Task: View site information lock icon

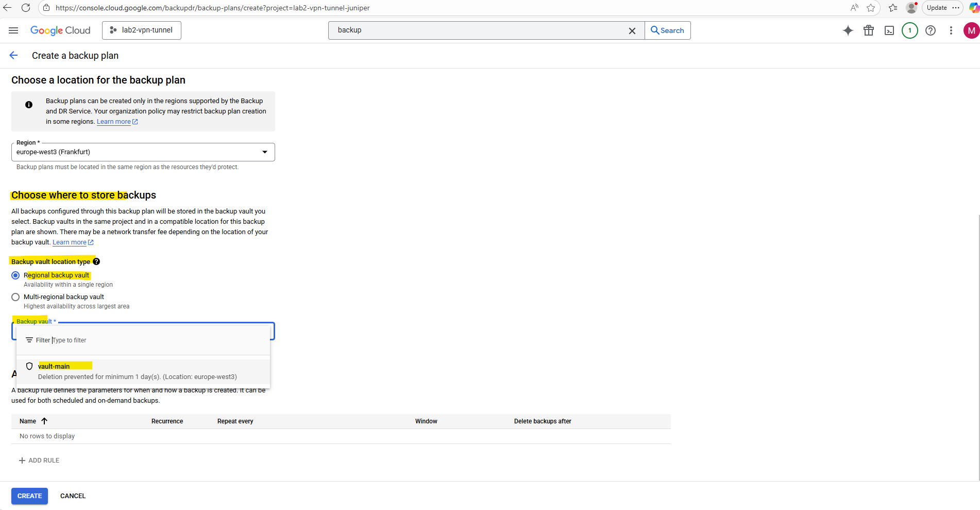Action: tap(46, 8)
